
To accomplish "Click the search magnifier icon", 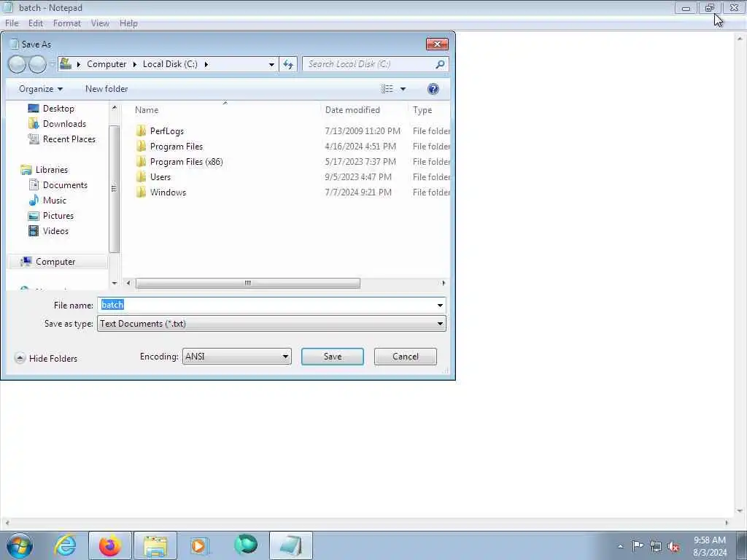I will coord(440,64).
